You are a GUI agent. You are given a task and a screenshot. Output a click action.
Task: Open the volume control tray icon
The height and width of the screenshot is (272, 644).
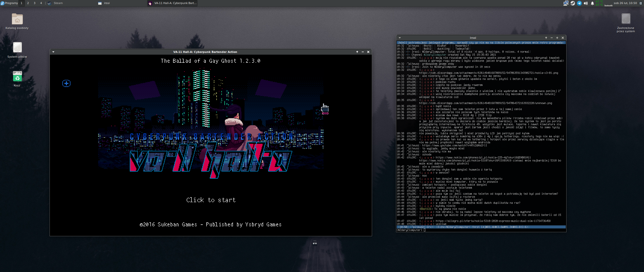(x=586, y=3)
